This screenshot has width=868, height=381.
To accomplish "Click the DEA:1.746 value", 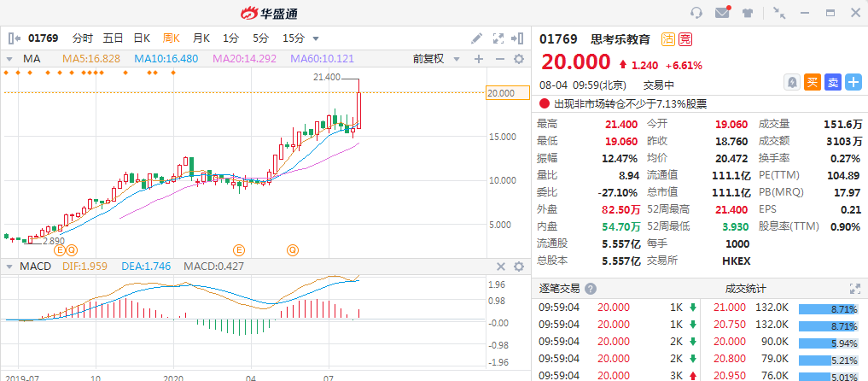I will click(x=146, y=267).
